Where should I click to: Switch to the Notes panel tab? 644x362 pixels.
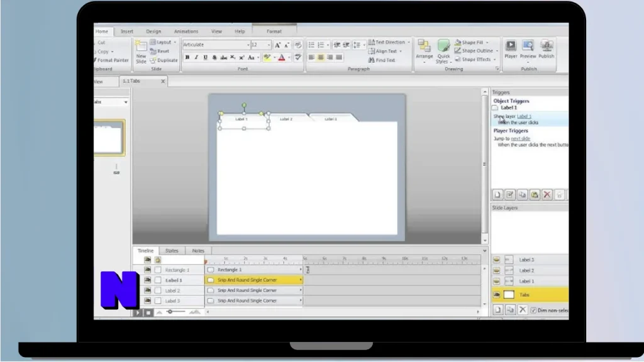tap(198, 251)
